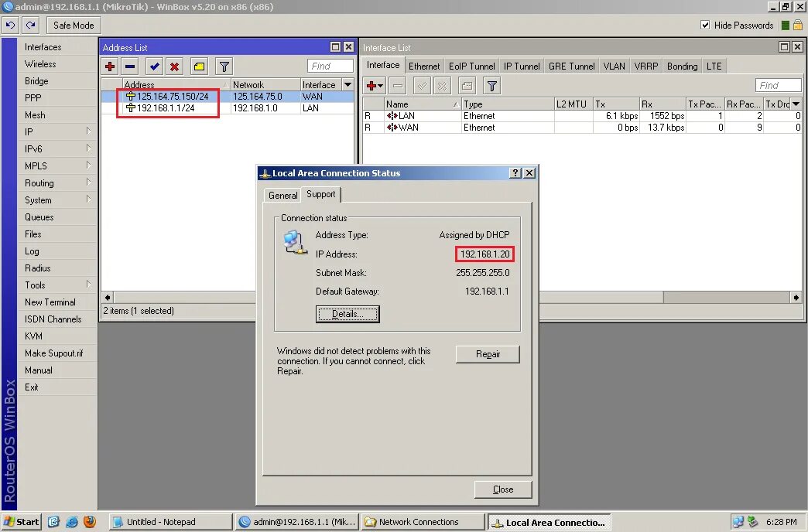This screenshot has width=808, height=532.
Task: Select the WAN interface row
Action: click(582, 128)
